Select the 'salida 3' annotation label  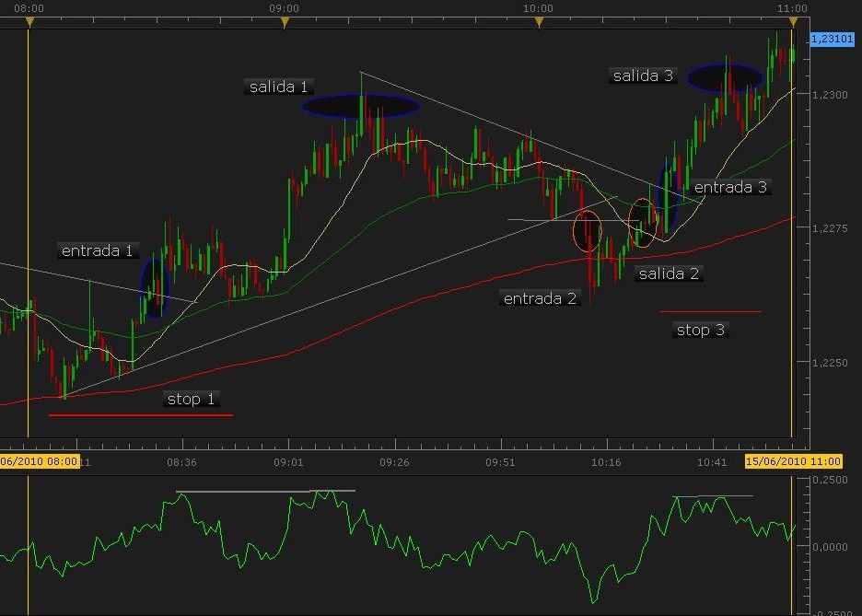point(643,76)
